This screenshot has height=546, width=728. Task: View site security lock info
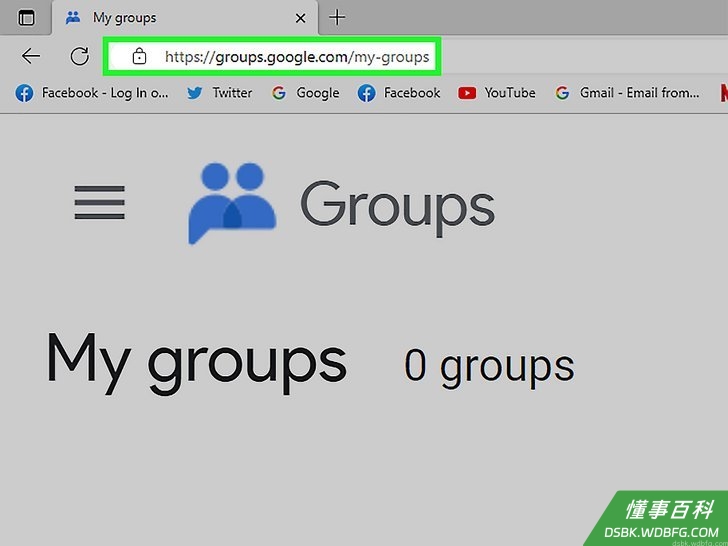tap(139, 57)
